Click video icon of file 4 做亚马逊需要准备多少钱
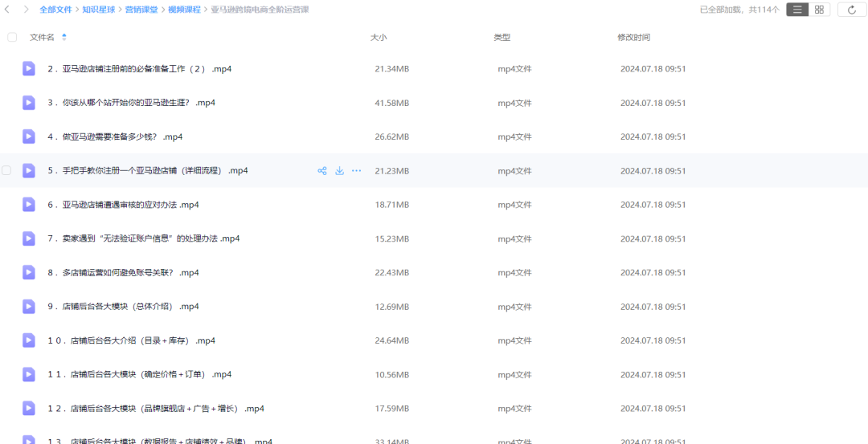This screenshot has width=868, height=444. [x=29, y=136]
